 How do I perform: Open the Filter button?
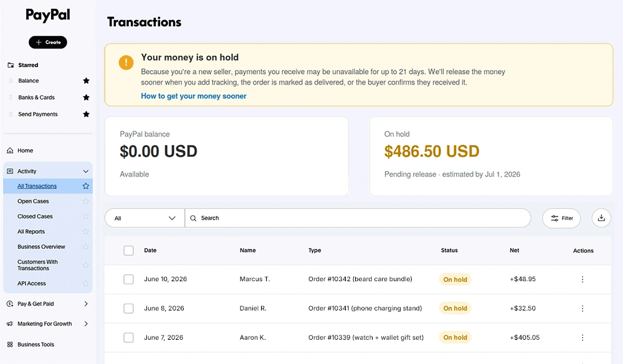click(x=561, y=218)
